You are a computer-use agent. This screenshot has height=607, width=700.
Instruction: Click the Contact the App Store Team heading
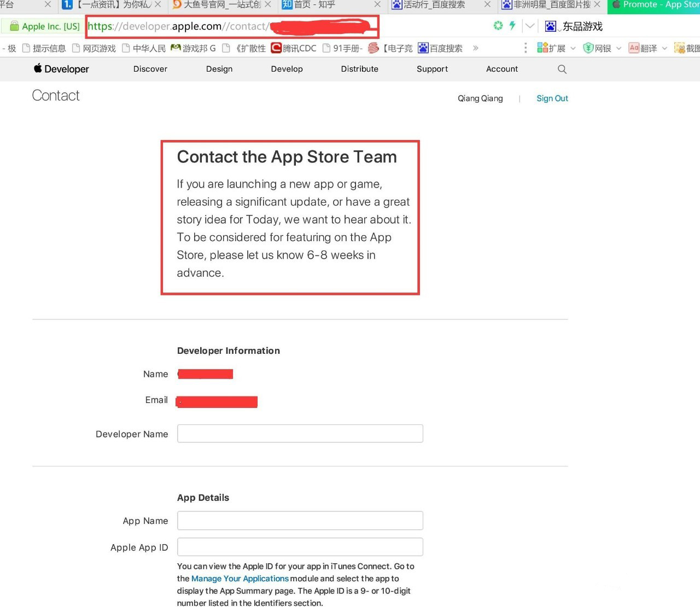coord(287,157)
